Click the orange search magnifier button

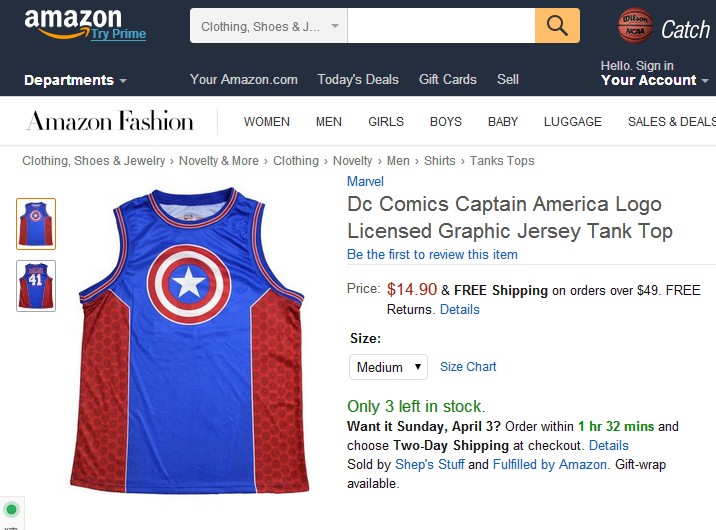point(557,26)
